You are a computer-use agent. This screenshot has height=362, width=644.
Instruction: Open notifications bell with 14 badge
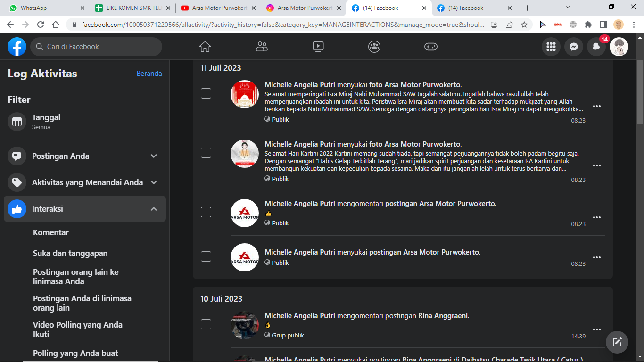pyautogui.click(x=596, y=47)
